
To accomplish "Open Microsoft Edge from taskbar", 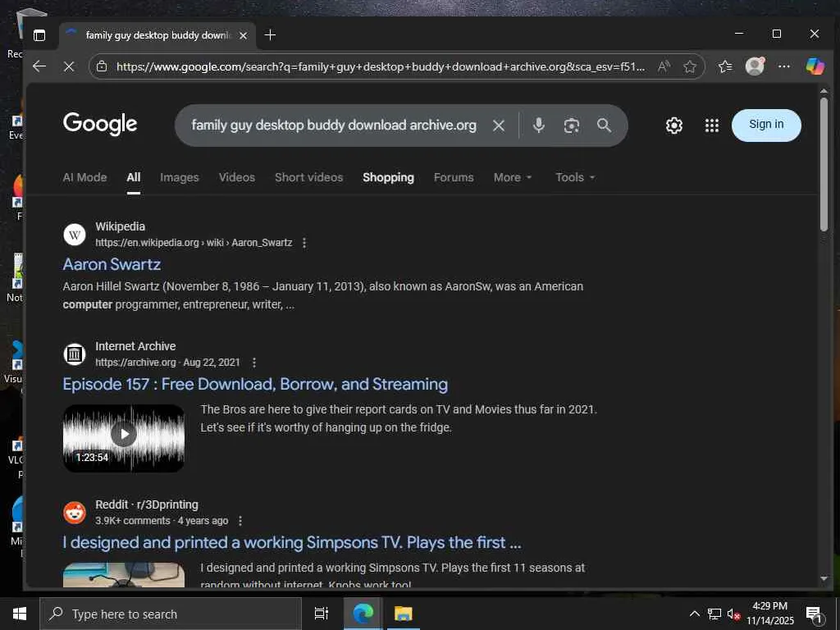I will (363, 614).
